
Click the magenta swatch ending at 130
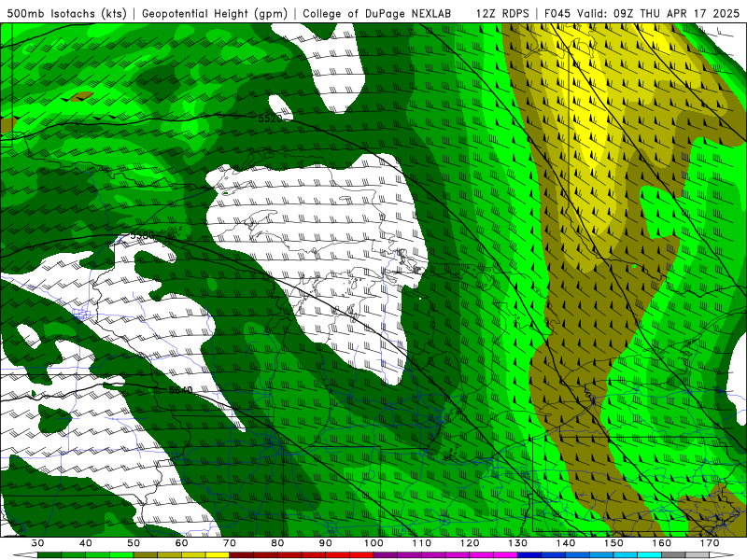(505, 555)
